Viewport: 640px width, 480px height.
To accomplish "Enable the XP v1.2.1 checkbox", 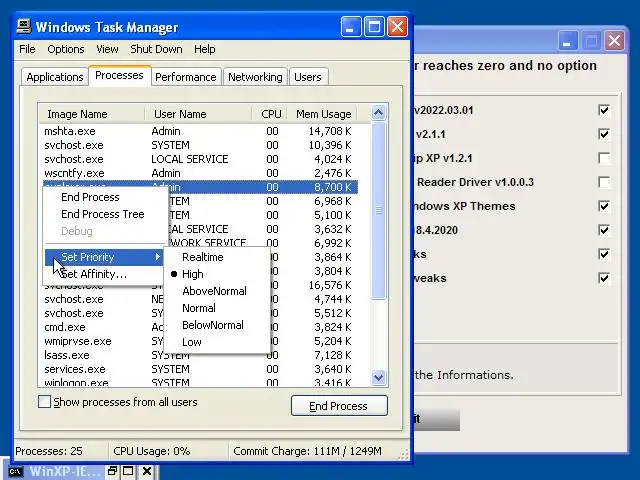I will point(604,158).
